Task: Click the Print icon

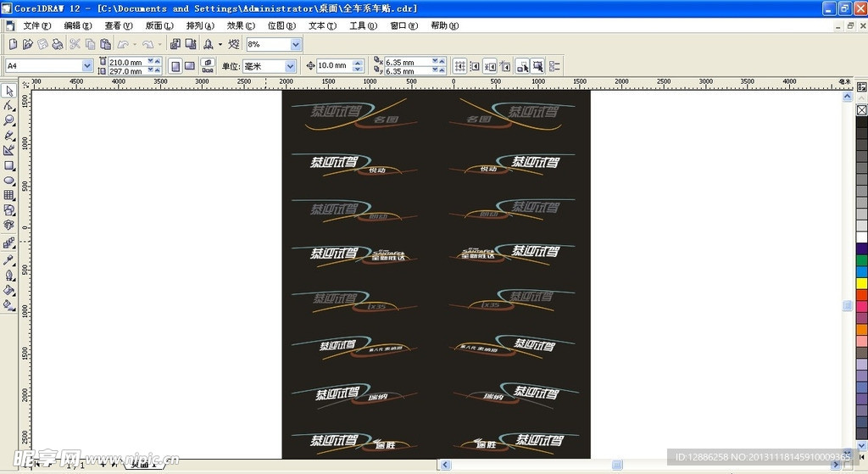Action: tap(58, 44)
